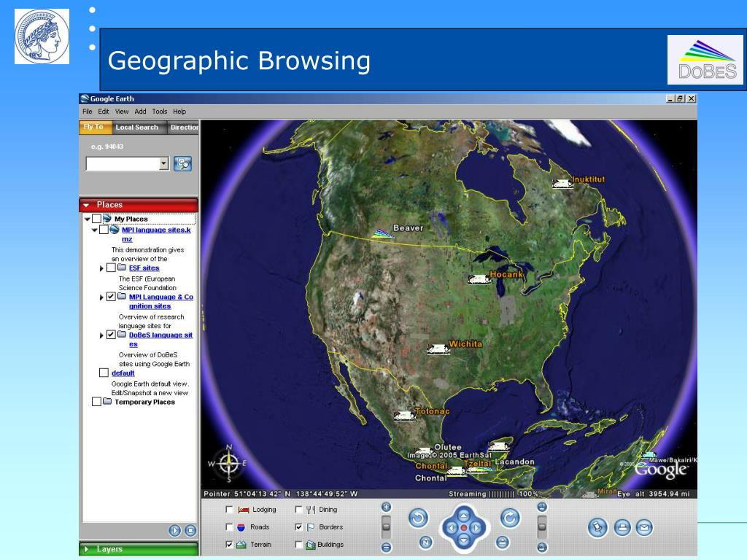The height and width of the screenshot is (560, 747).
Task: Enable the Roads layer checkbox
Action: click(229, 527)
